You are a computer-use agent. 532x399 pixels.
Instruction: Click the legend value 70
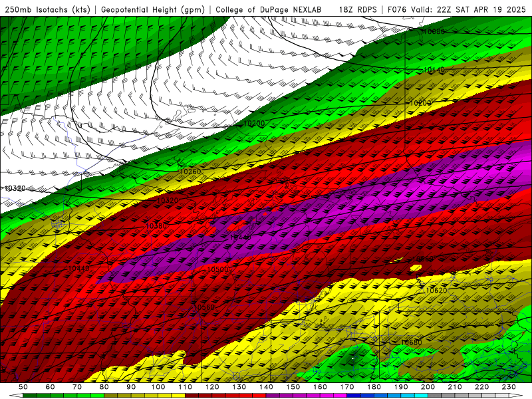click(77, 387)
